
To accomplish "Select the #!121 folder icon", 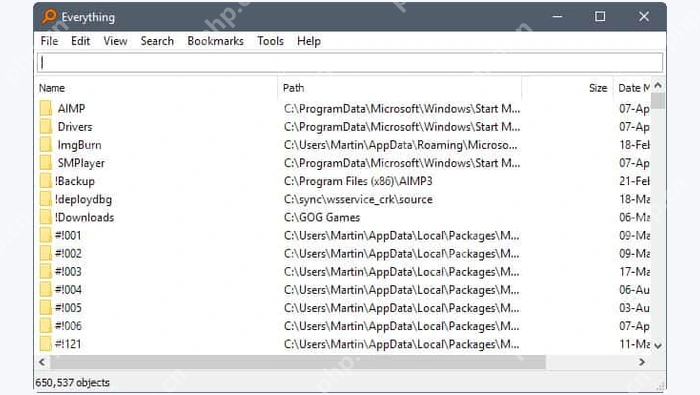I will [x=46, y=344].
